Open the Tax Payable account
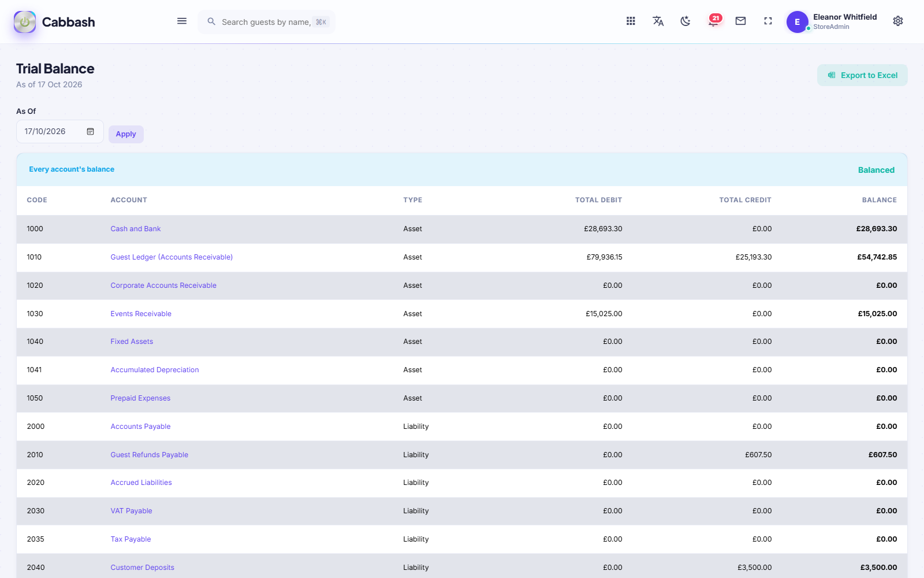924x578 pixels. click(x=131, y=539)
